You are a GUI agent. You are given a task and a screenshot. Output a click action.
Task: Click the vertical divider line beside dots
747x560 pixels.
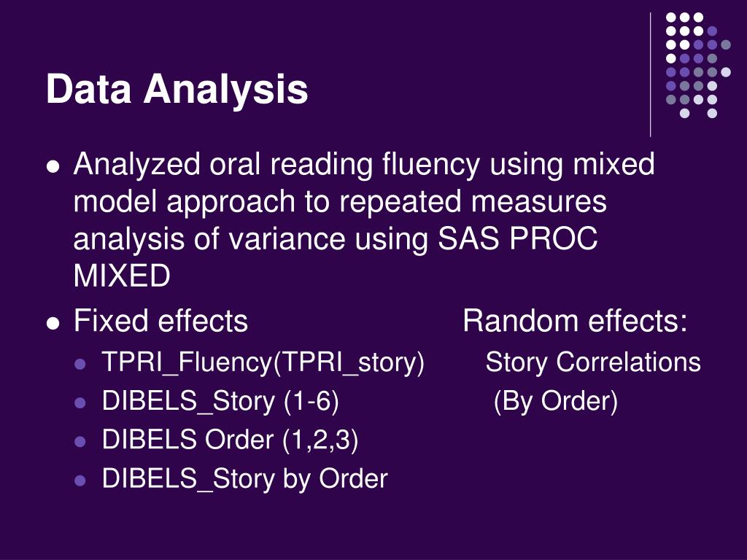coord(650,75)
